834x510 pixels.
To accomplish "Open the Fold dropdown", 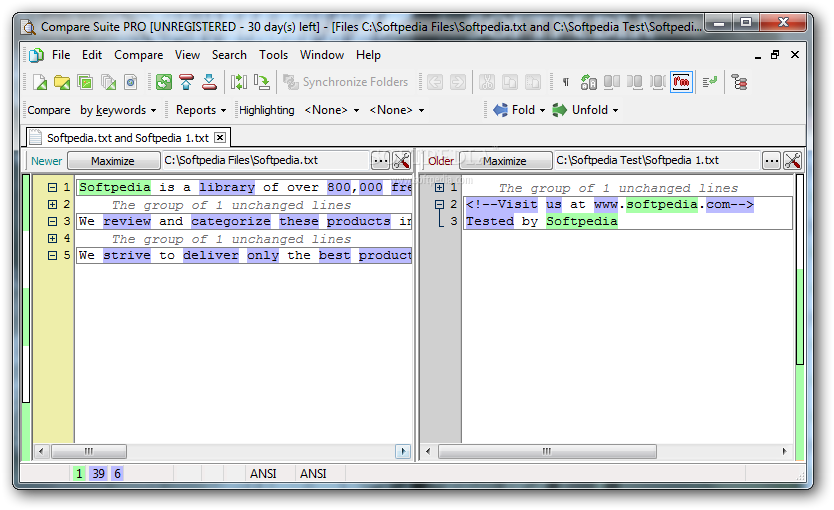I will 519,110.
